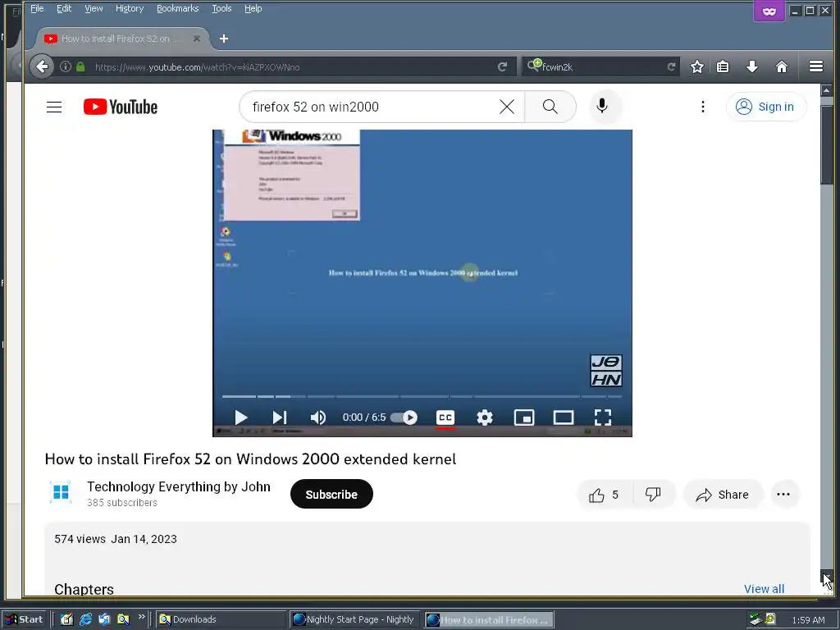This screenshot has width=840, height=630.
Task: Open the Tools menu
Action: click(221, 8)
